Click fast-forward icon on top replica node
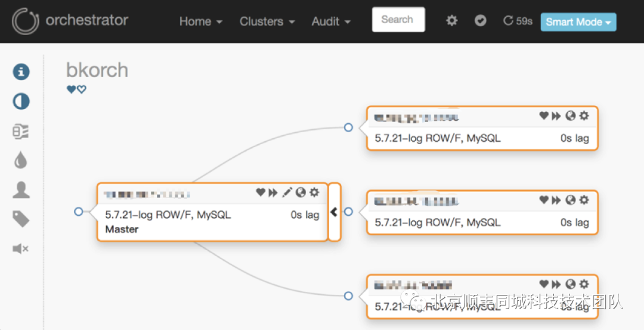Screen dimensions: 644x330 [556, 116]
